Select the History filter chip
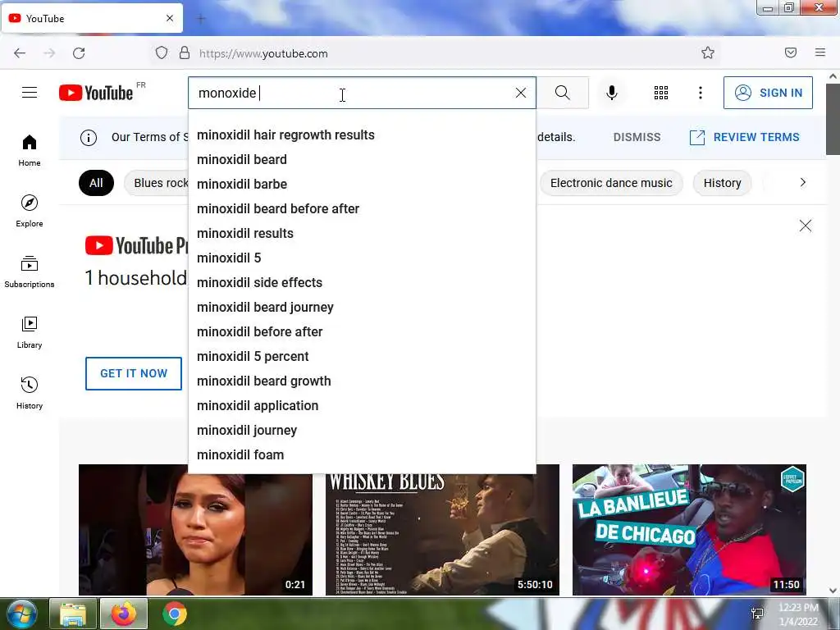The height and width of the screenshot is (630, 840). (722, 183)
